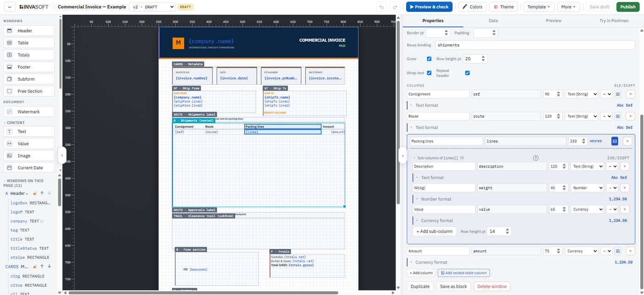Delete the Route column
The width and height of the screenshot is (644, 295).
pyautogui.click(x=630, y=116)
